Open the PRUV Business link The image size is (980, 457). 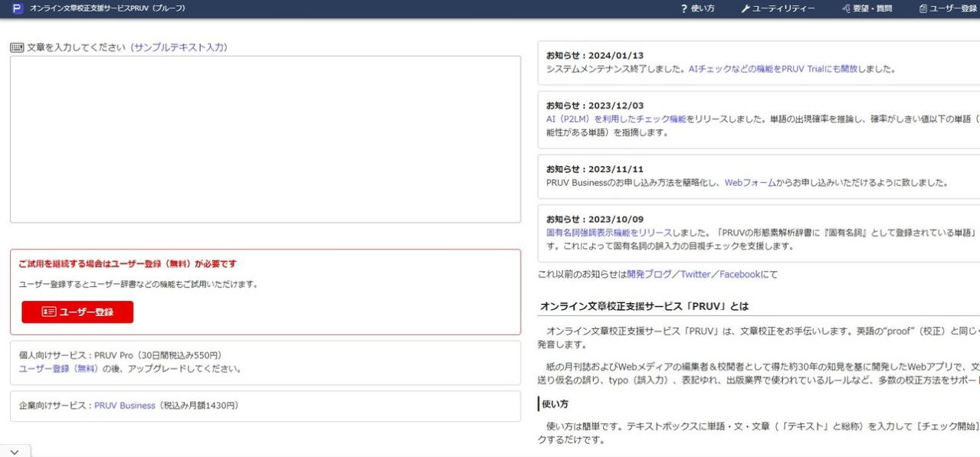point(125,406)
